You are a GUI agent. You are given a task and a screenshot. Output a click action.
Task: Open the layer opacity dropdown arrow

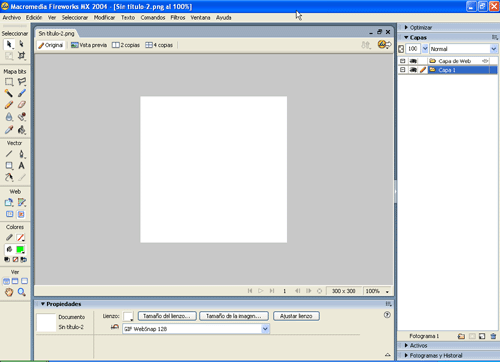tap(425, 49)
